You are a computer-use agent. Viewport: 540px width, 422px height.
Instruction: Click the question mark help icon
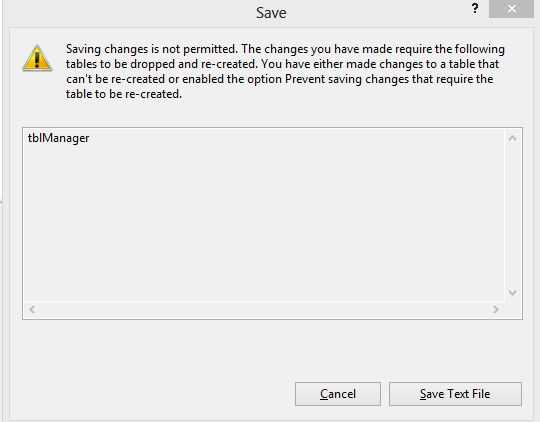pyautogui.click(x=475, y=8)
